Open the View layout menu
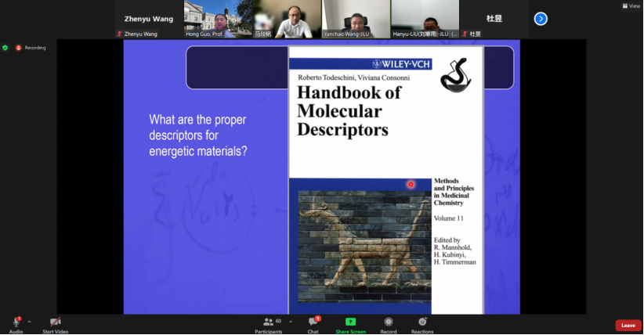 pyautogui.click(x=630, y=5)
